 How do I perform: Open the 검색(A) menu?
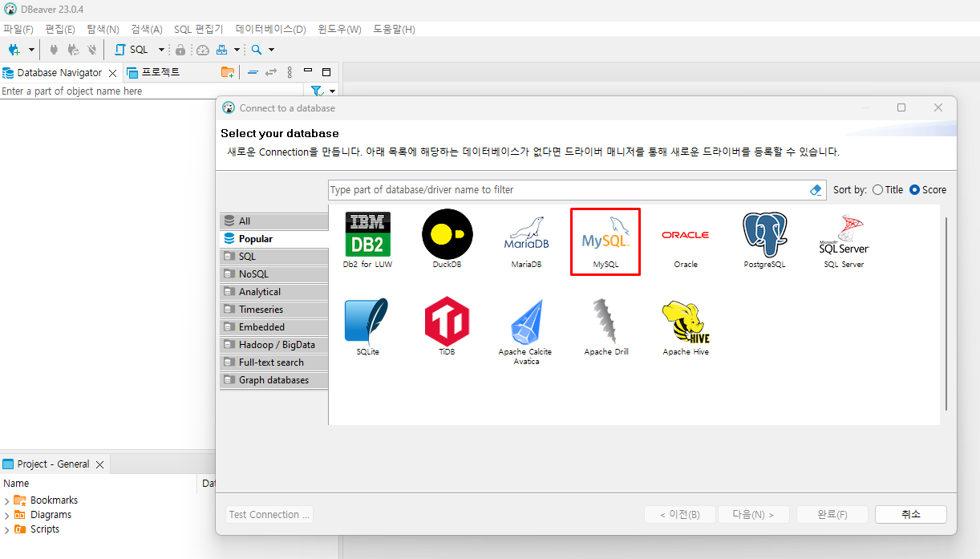[147, 30]
